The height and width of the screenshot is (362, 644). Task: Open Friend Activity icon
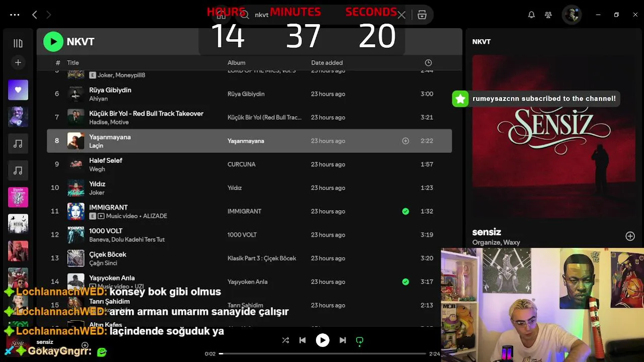pos(548,15)
